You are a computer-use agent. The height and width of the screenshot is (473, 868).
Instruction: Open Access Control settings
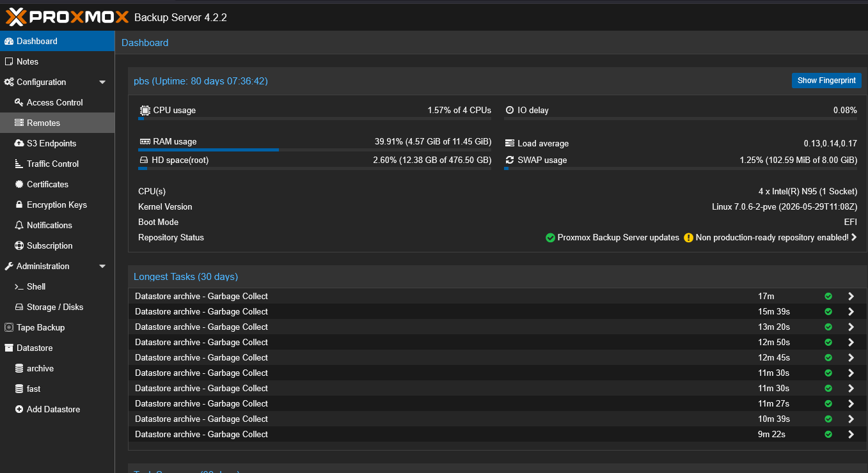57,102
